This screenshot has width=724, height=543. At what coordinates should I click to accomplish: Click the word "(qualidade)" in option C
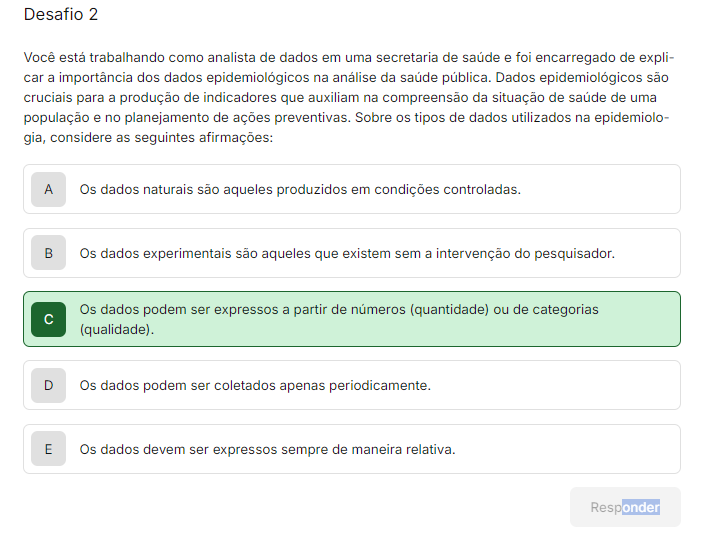pyautogui.click(x=117, y=329)
